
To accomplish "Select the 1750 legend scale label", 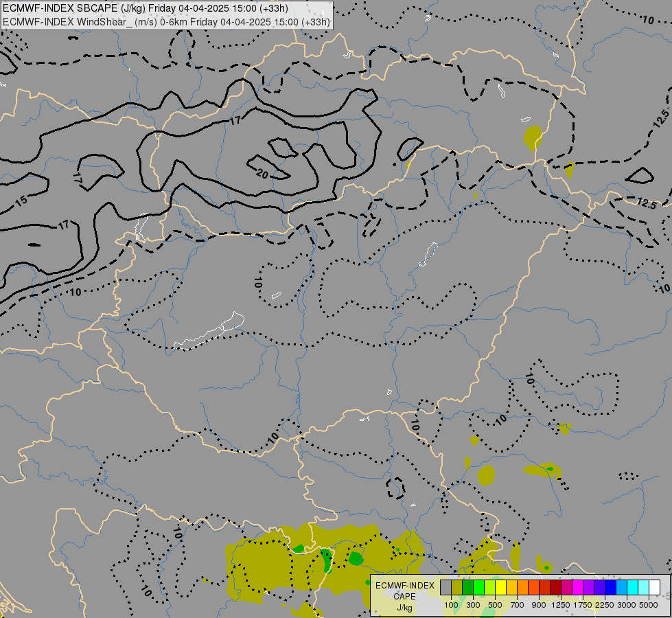I will point(583,605).
